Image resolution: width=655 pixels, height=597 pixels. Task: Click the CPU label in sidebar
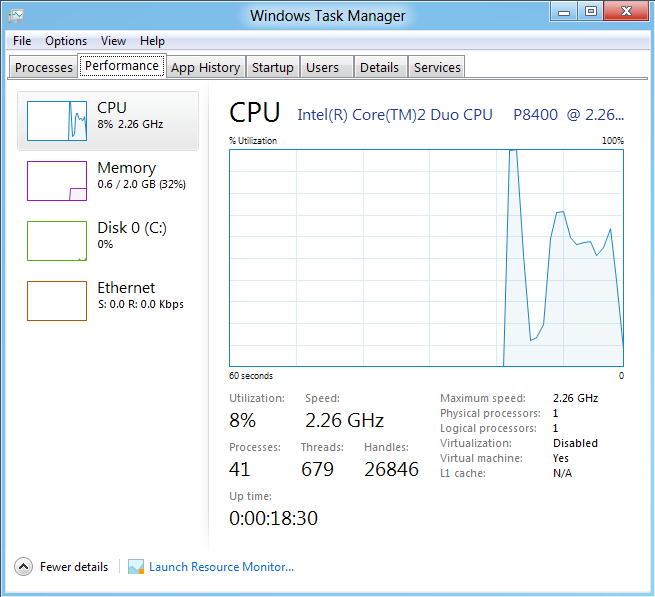tap(112, 108)
